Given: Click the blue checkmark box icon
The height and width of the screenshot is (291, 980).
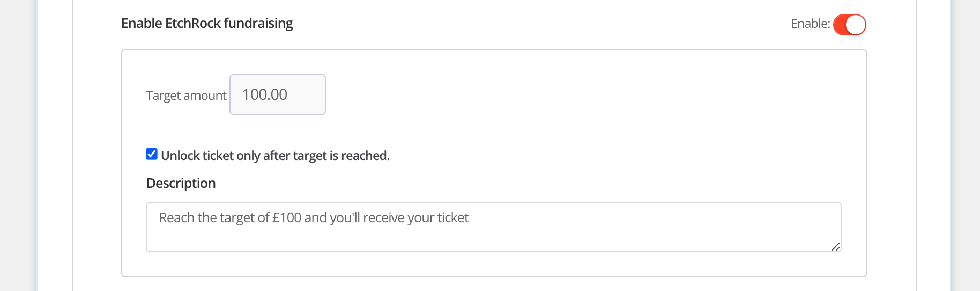Looking at the screenshot, I should click(152, 155).
